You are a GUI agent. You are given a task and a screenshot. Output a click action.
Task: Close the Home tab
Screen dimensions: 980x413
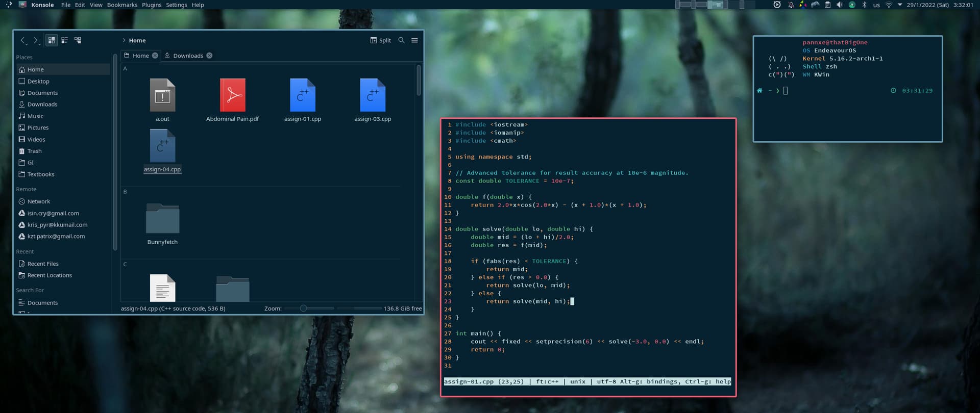tap(155, 56)
